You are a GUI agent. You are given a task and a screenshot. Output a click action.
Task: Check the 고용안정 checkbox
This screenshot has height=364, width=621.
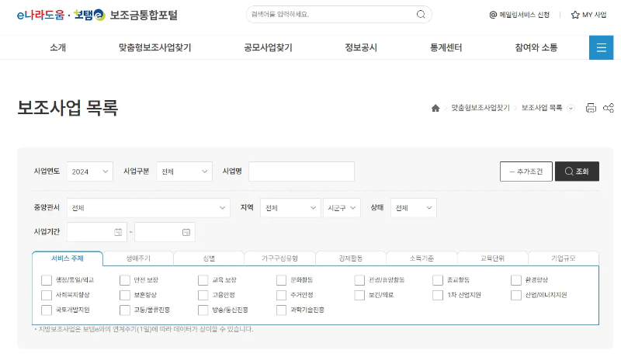pos(203,295)
